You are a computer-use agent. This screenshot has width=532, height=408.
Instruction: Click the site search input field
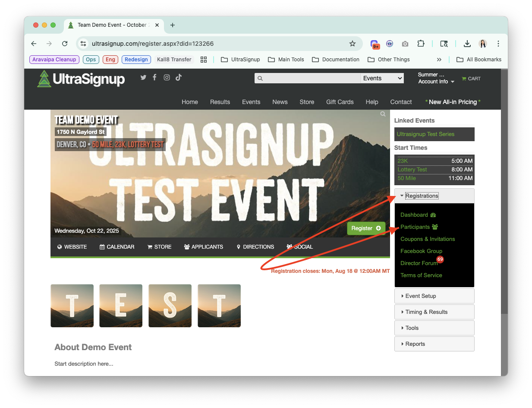[x=307, y=78]
